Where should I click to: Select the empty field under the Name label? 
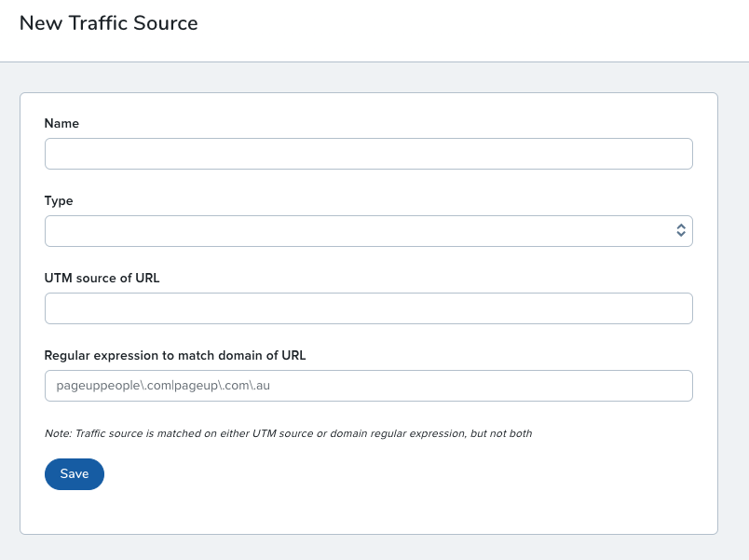[x=368, y=154]
